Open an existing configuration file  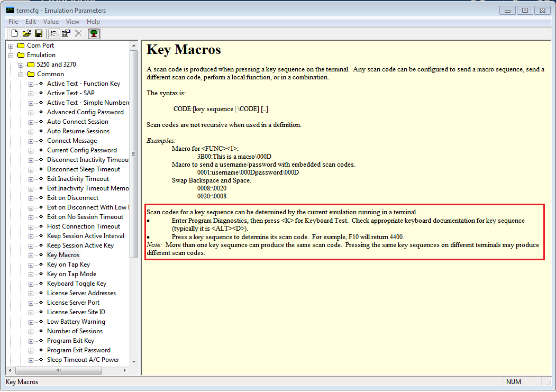pos(26,33)
